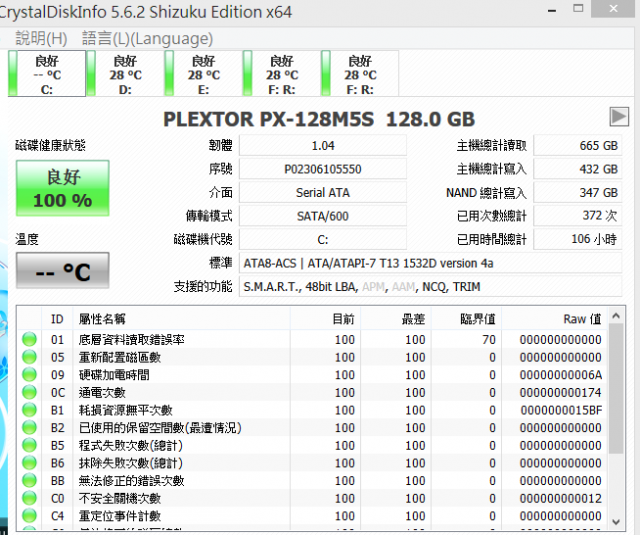
Task: Click the ID column header
Action: pyautogui.click(x=57, y=319)
